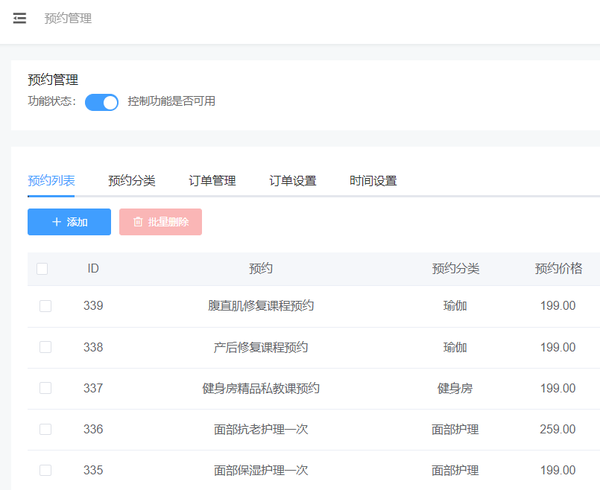The height and width of the screenshot is (490, 600).
Task: Toggle the 功能状态 switch
Action: 101,102
